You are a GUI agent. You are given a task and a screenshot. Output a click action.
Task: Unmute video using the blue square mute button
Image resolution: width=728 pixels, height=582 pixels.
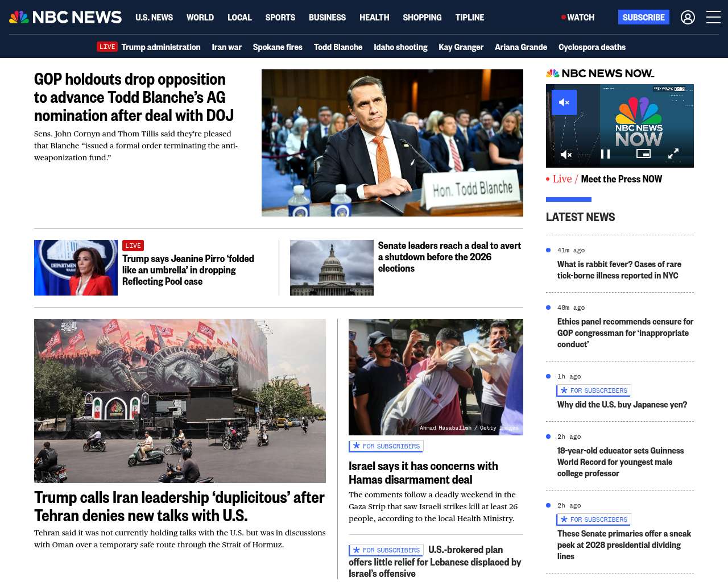[564, 102]
